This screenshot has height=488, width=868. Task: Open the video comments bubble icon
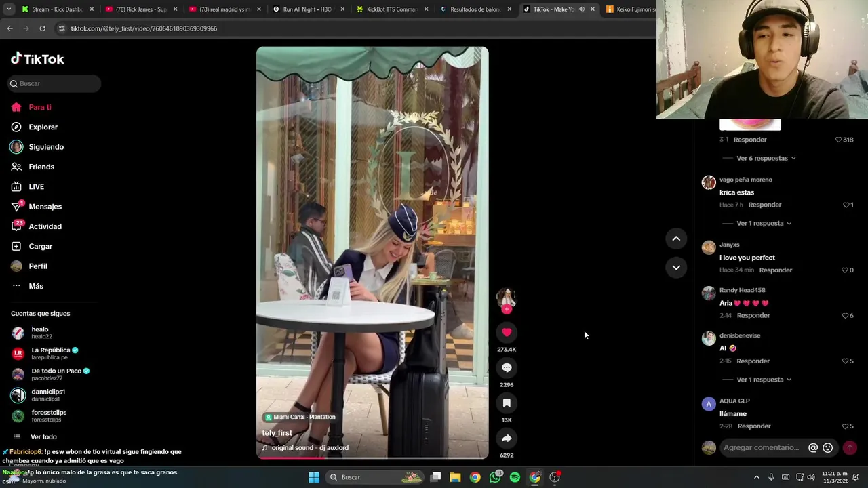pos(507,367)
